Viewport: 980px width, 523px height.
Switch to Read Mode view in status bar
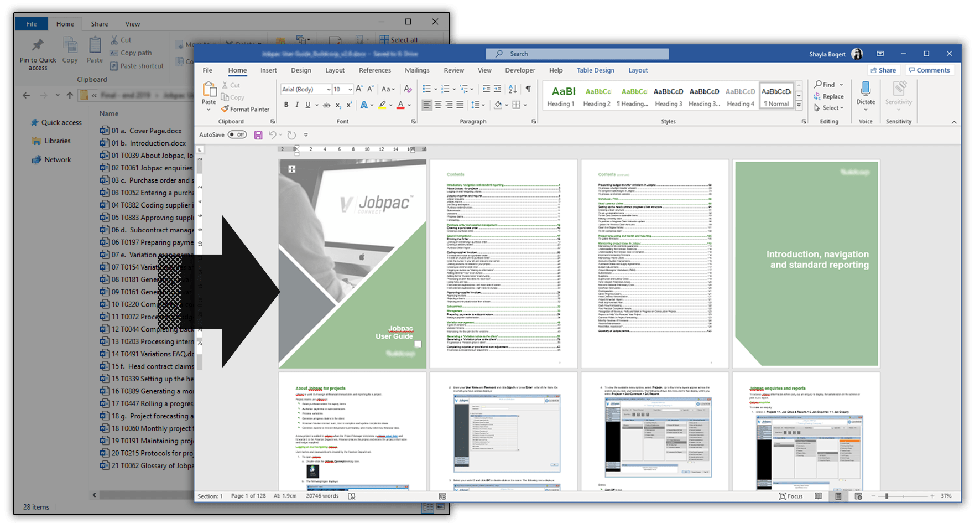pyautogui.click(x=818, y=496)
